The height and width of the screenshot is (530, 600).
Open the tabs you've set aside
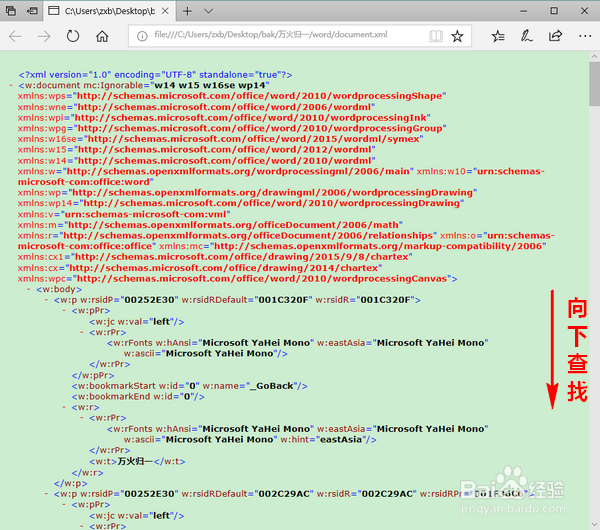coord(11,11)
